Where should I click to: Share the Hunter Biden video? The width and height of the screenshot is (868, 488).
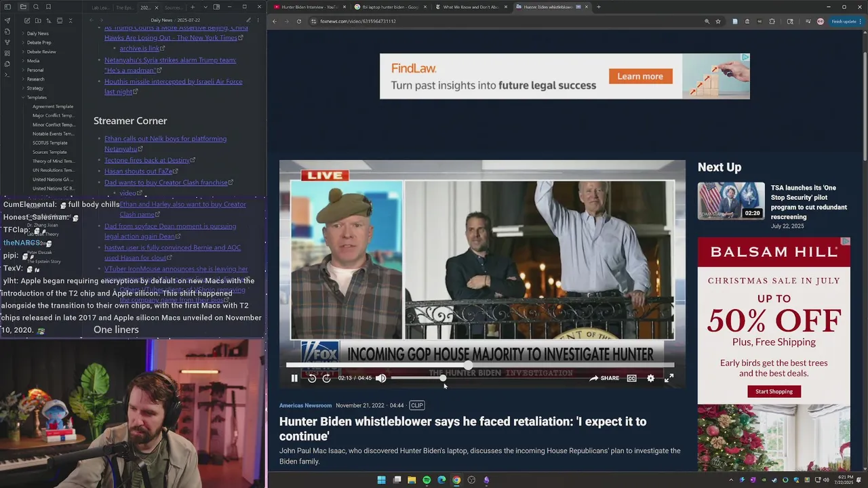pyautogui.click(x=604, y=378)
